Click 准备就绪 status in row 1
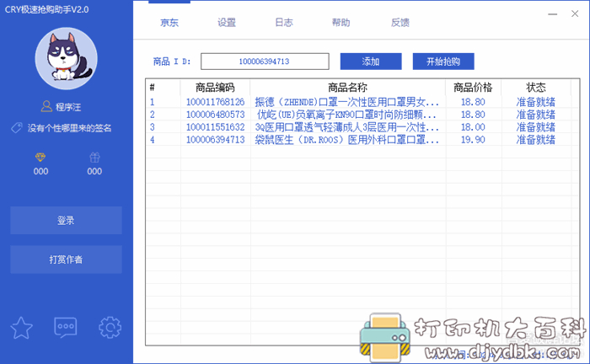 [536, 102]
